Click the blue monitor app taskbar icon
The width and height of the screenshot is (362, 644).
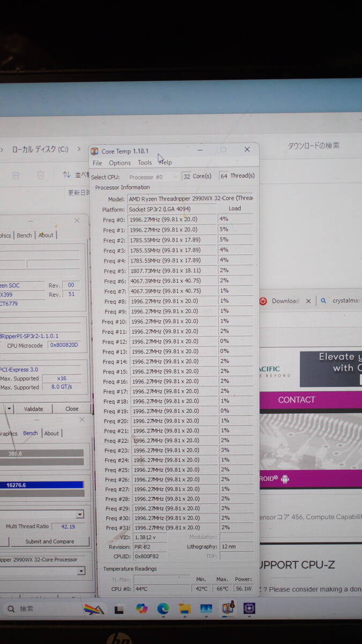(206, 609)
